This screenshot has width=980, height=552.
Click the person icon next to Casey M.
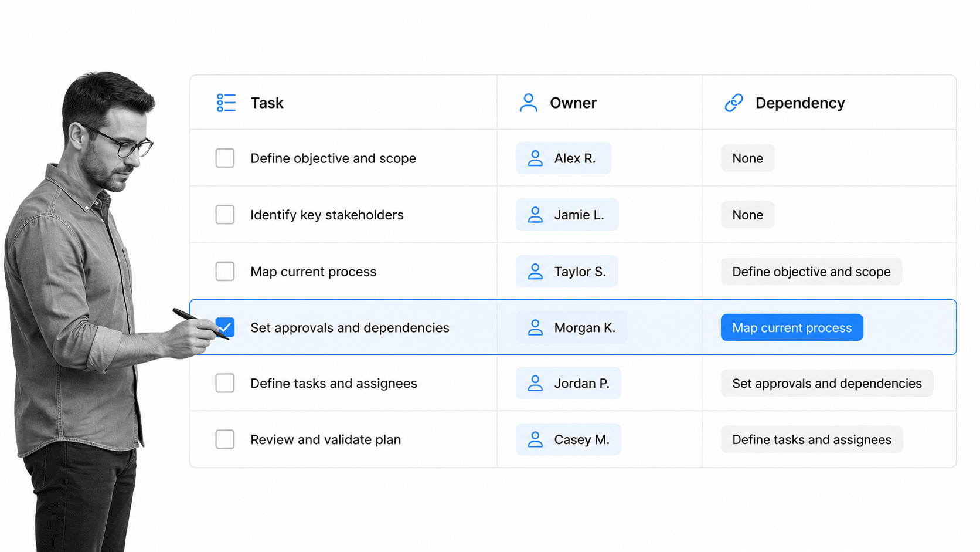pos(535,439)
